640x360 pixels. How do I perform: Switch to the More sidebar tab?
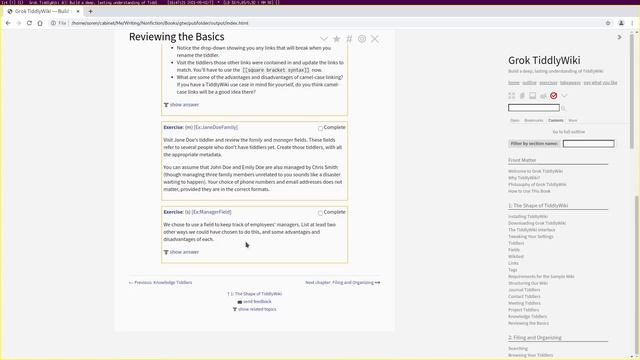click(573, 120)
